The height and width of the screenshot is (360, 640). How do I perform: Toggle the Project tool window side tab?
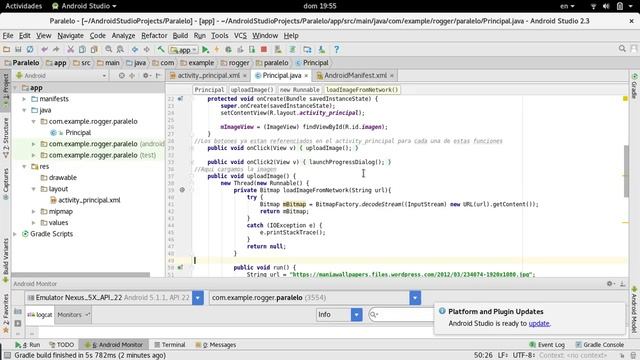[x=5, y=91]
